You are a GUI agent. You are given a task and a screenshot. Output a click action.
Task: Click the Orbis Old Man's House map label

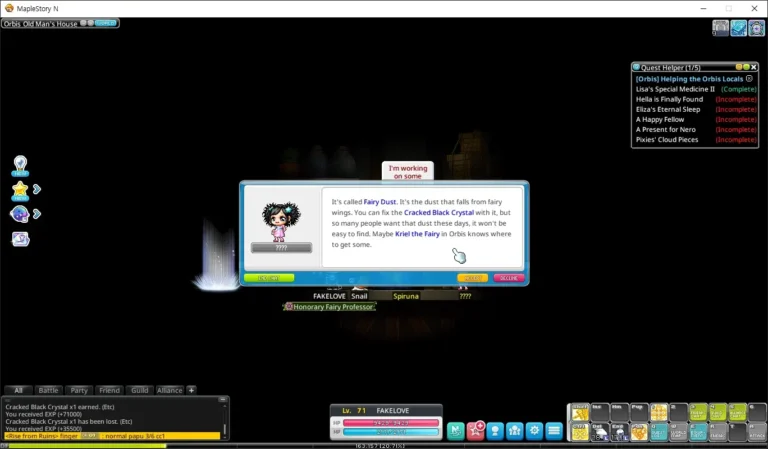point(40,24)
